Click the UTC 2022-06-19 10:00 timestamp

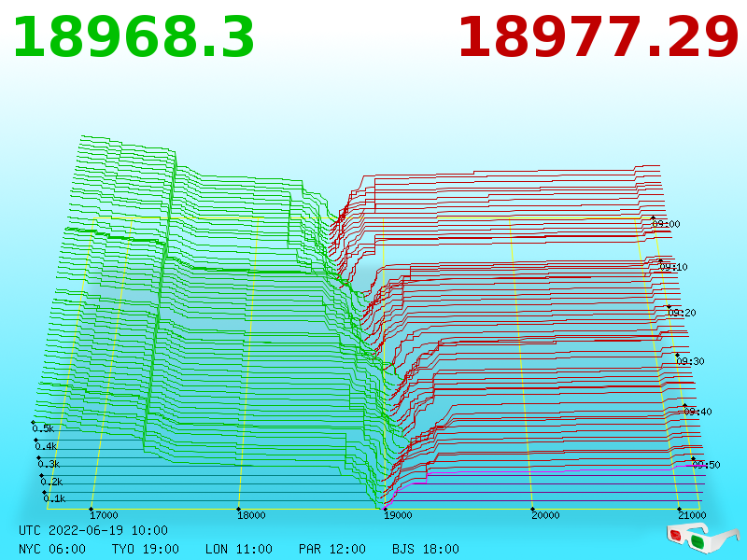coord(93,530)
